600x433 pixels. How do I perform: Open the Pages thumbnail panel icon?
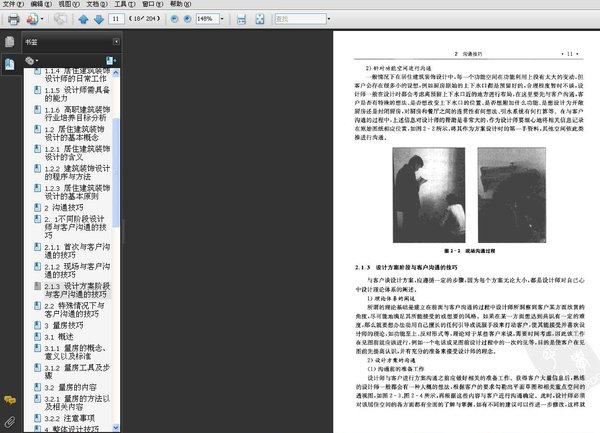pos(9,42)
